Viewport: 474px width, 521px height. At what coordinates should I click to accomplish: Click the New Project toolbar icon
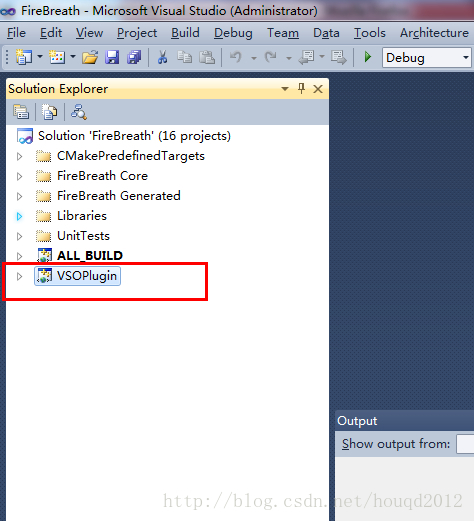pyautogui.click(x=24, y=57)
